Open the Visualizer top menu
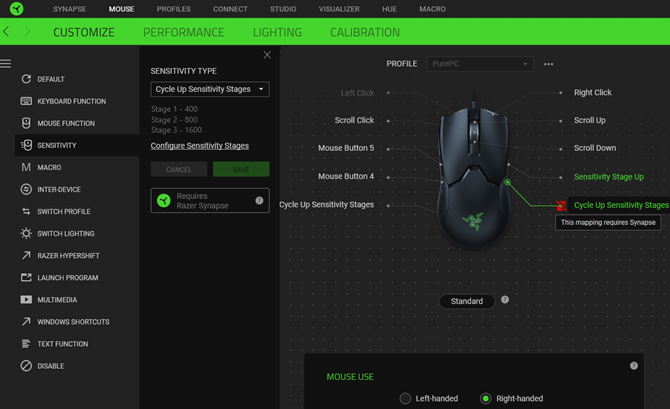 click(x=339, y=9)
